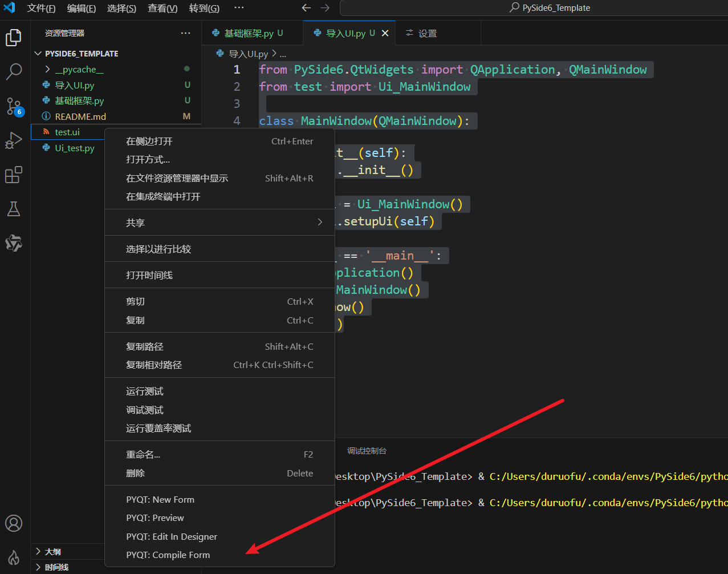This screenshot has height=574, width=728.
Task: Expand the 大纲 outline section
Action: pos(52,552)
